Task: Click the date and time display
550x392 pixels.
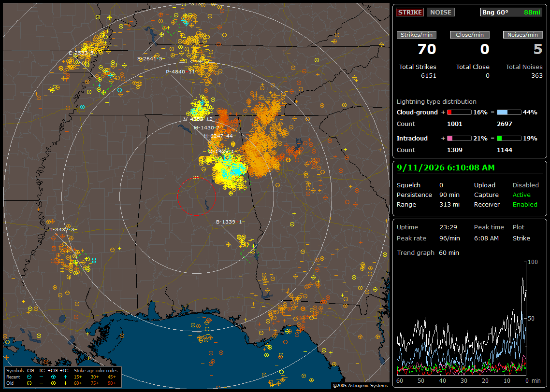Action: click(446, 168)
